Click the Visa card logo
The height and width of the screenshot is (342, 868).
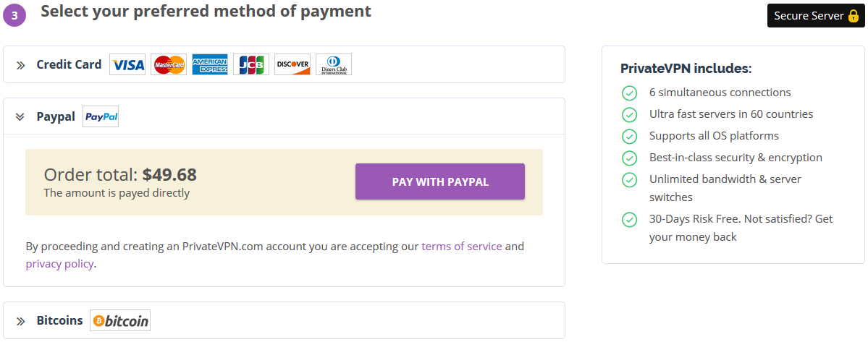point(127,64)
